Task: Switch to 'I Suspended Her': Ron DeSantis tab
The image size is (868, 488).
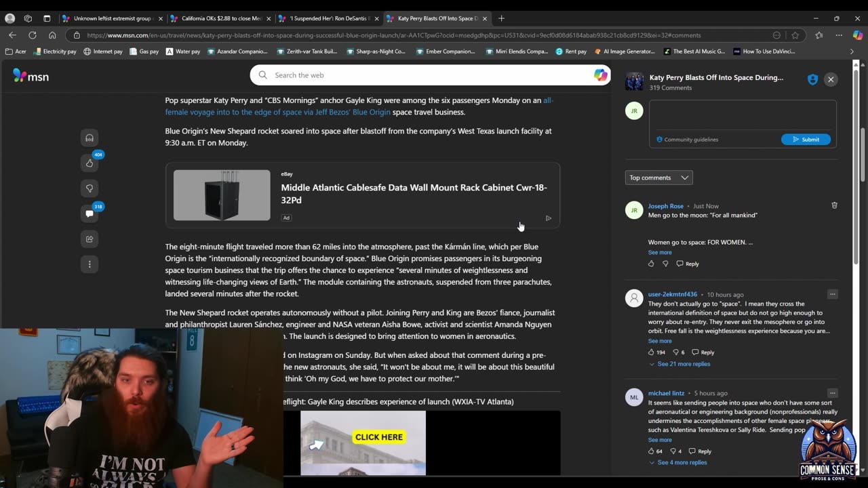Action: pyautogui.click(x=329, y=18)
